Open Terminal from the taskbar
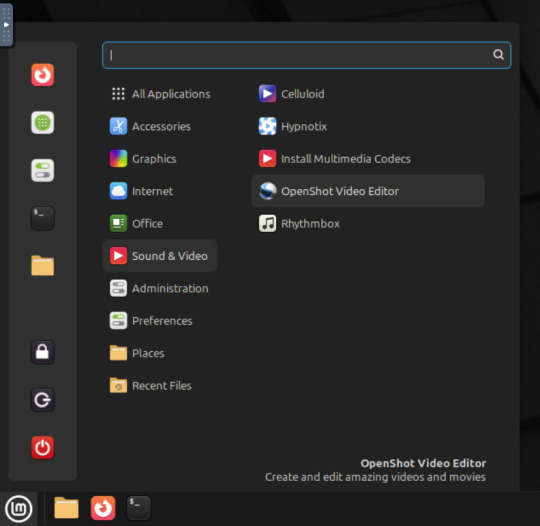Image resolution: width=540 pixels, height=526 pixels. pyautogui.click(x=139, y=508)
